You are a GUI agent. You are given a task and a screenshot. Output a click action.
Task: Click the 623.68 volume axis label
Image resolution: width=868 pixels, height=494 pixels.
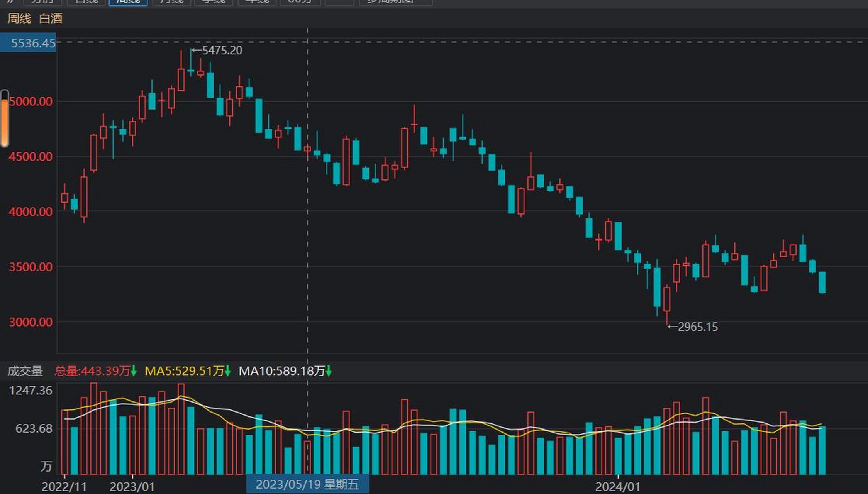(x=34, y=428)
